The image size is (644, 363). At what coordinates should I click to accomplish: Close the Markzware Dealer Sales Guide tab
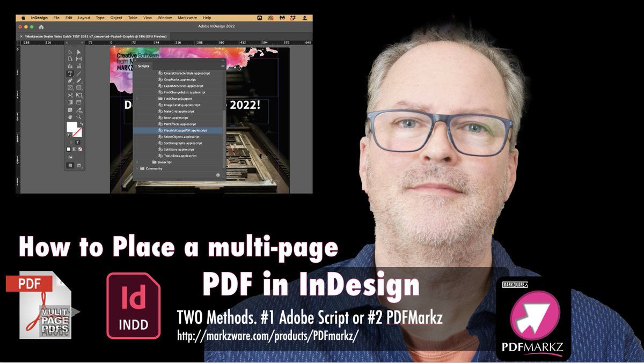21,36
